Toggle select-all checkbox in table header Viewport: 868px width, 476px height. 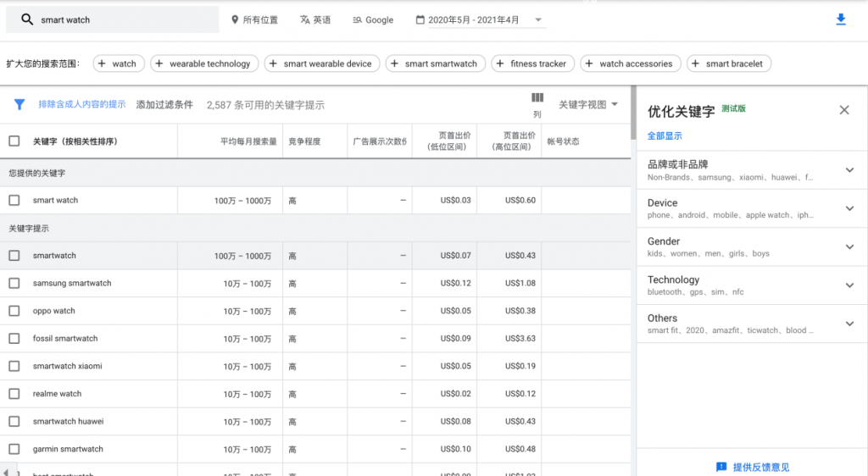14,141
